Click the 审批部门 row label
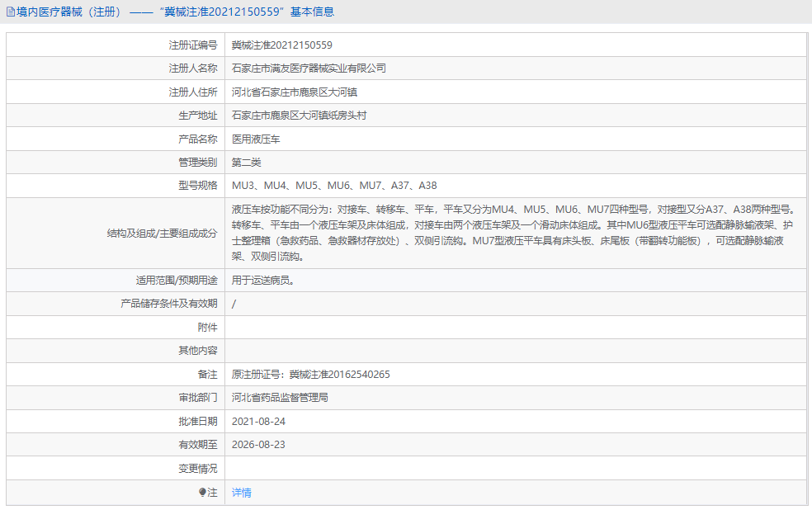 [198, 398]
